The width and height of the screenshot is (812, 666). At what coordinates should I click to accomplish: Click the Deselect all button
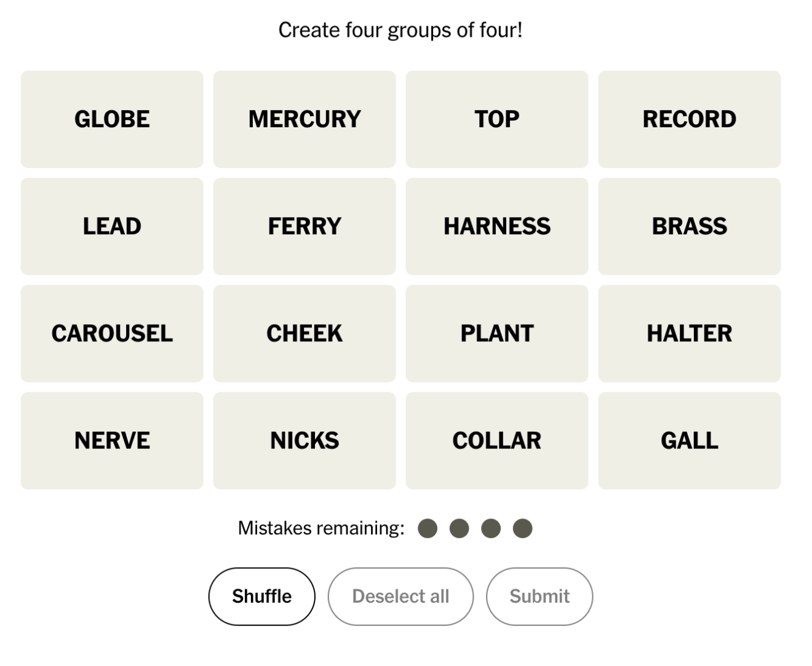400,596
